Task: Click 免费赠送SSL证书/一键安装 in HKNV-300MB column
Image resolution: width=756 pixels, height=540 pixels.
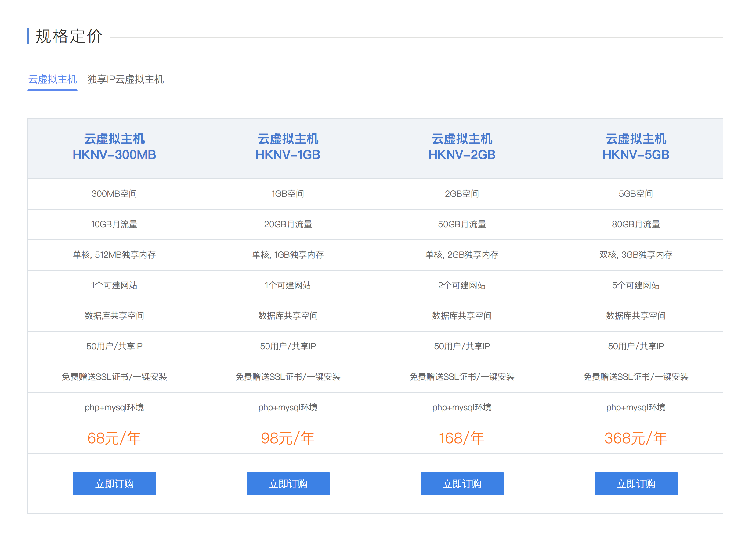Action: pyautogui.click(x=114, y=377)
